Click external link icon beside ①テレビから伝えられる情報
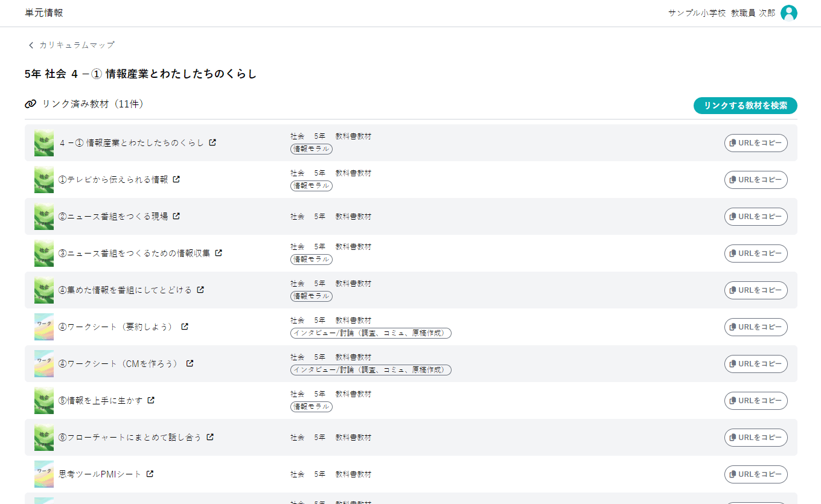This screenshot has width=821, height=504. click(x=176, y=179)
